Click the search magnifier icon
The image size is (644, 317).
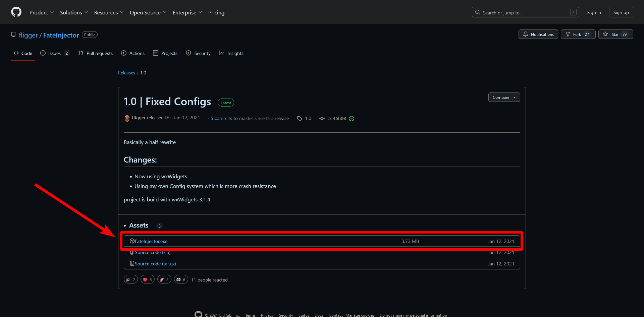tap(478, 12)
